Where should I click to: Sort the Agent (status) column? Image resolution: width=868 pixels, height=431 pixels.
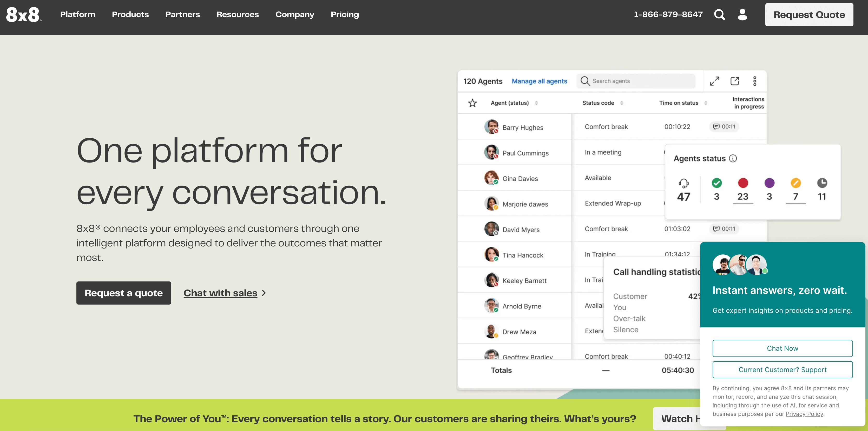[x=537, y=103]
